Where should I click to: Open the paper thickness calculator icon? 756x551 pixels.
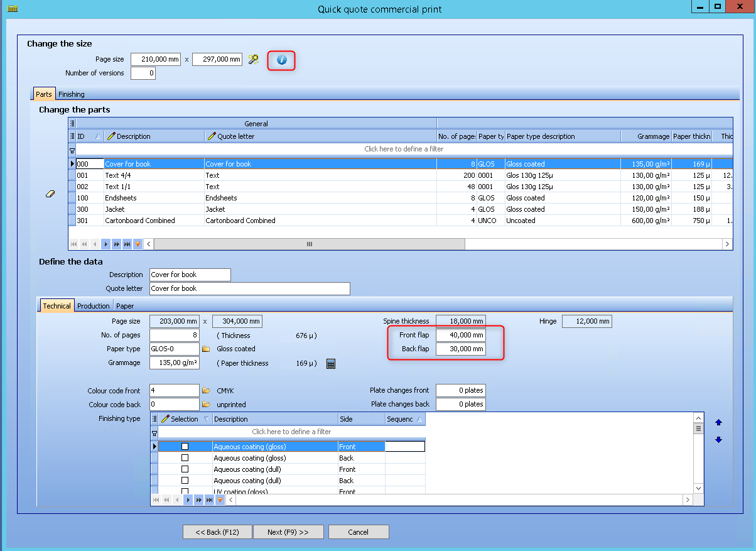pyautogui.click(x=331, y=363)
